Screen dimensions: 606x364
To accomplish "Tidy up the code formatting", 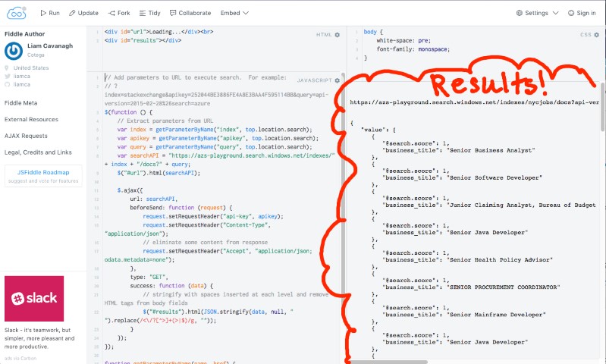I will [151, 13].
